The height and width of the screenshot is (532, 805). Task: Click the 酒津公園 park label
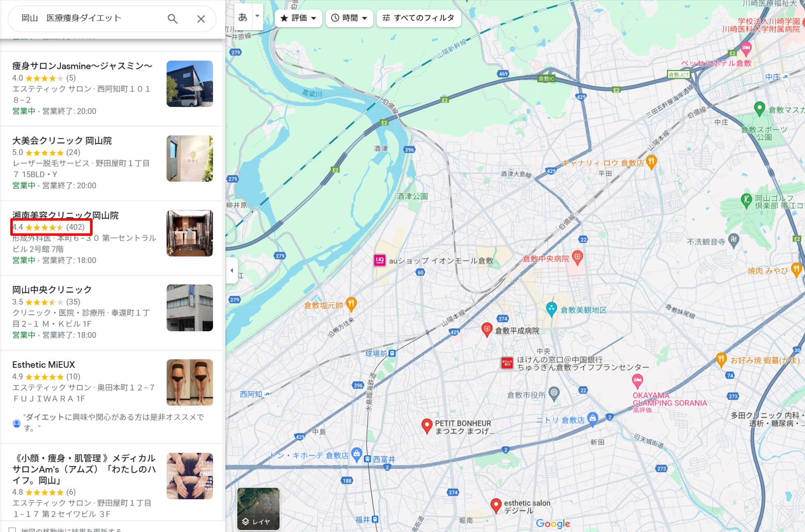click(412, 196)
